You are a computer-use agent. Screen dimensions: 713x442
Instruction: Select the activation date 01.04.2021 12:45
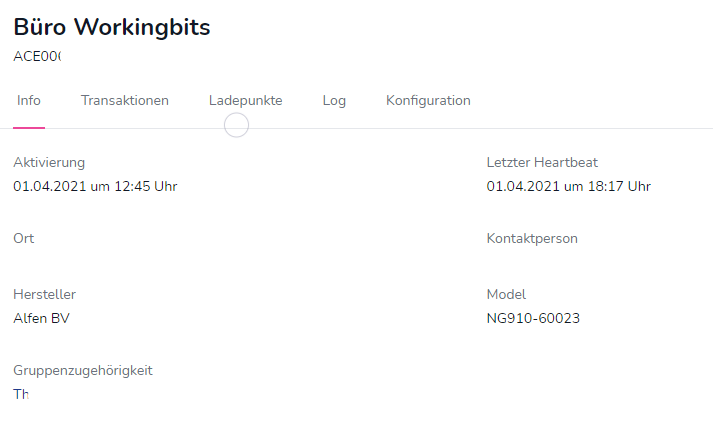click(95, 186)
